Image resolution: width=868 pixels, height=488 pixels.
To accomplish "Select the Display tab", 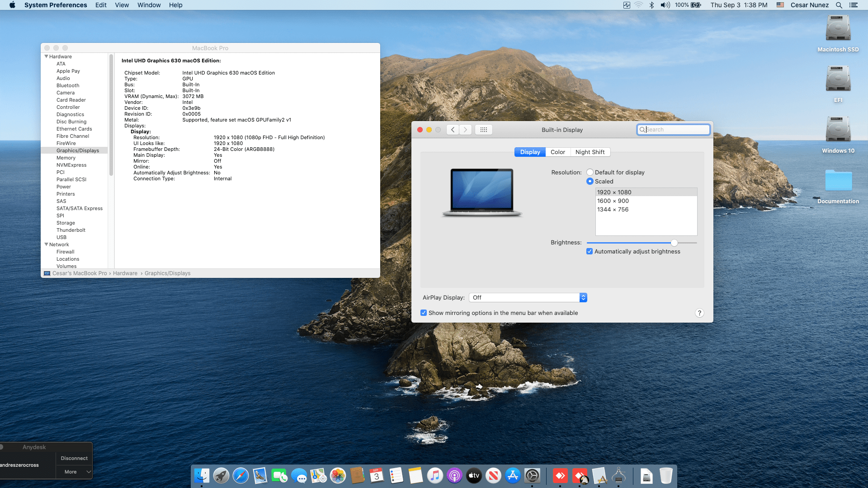I will [530, 152].
